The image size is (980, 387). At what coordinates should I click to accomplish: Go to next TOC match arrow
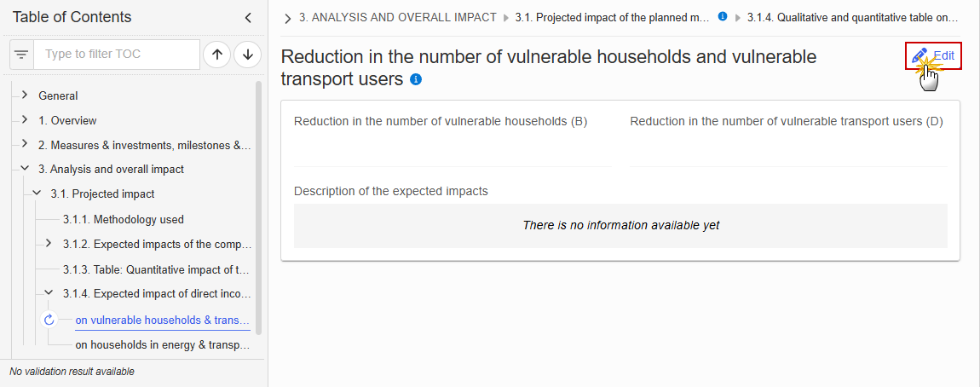247,55
